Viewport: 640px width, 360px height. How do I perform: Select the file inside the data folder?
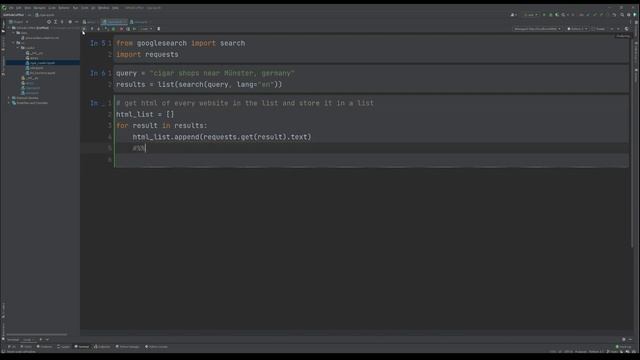pyautogui.click(x=41, y=38)
